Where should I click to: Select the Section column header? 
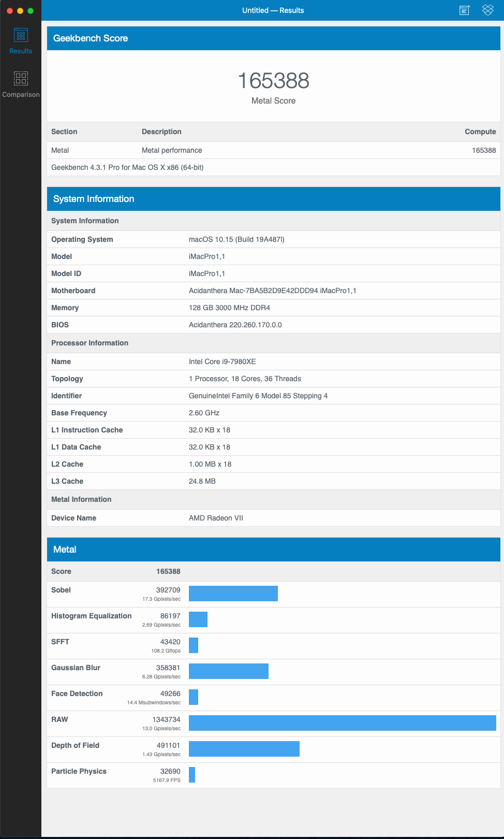pos(64,132)
